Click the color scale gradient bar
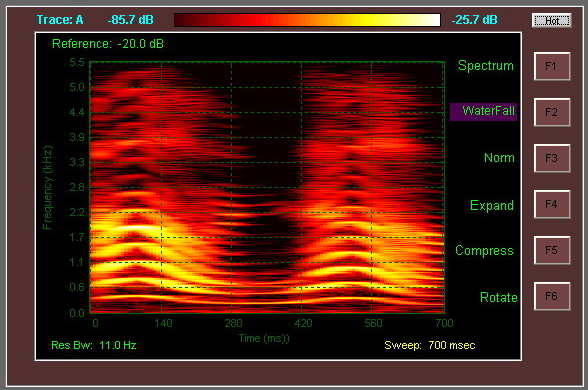Image resolution: width=588 pixels, height=390 pixels. point(307,20)
